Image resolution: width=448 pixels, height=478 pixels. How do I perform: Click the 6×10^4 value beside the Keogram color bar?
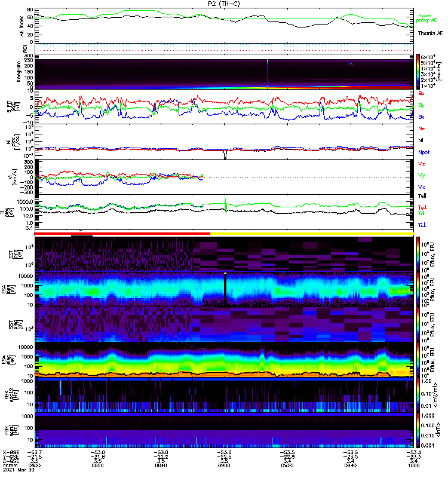coord(428,57)
